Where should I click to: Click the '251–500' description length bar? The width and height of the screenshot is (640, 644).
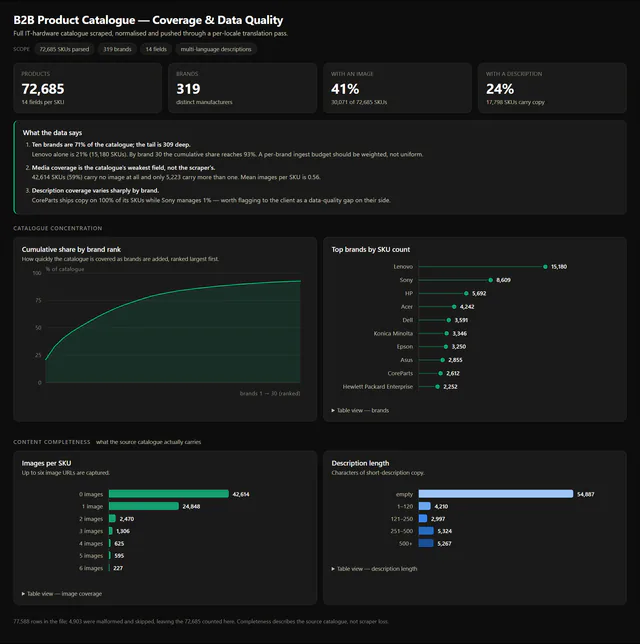pos(426,531)
